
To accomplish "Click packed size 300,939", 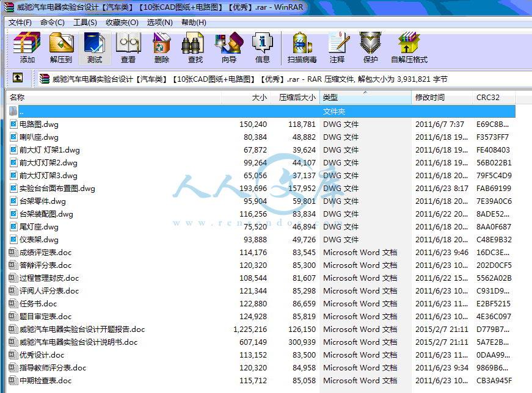I will 302,342.
